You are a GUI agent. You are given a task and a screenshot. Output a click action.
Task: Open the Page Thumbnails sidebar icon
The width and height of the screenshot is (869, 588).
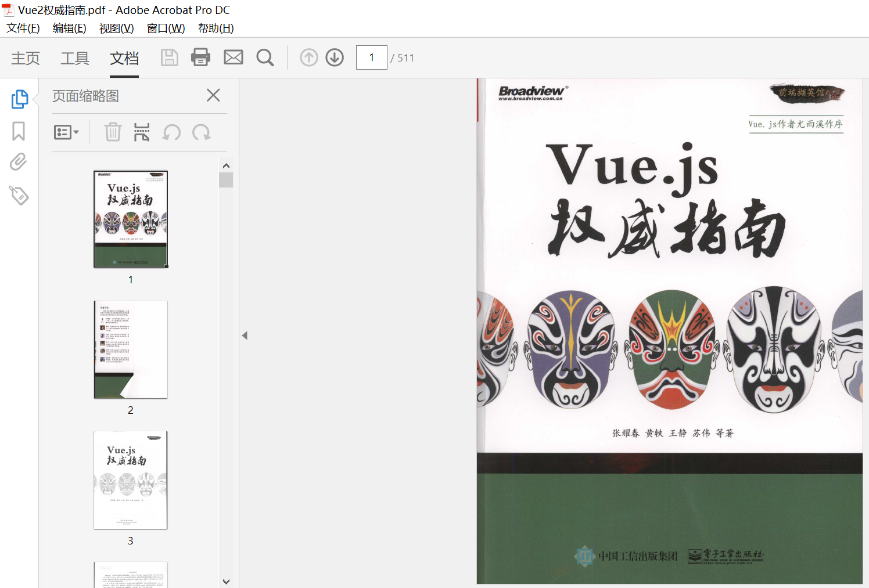20,99
